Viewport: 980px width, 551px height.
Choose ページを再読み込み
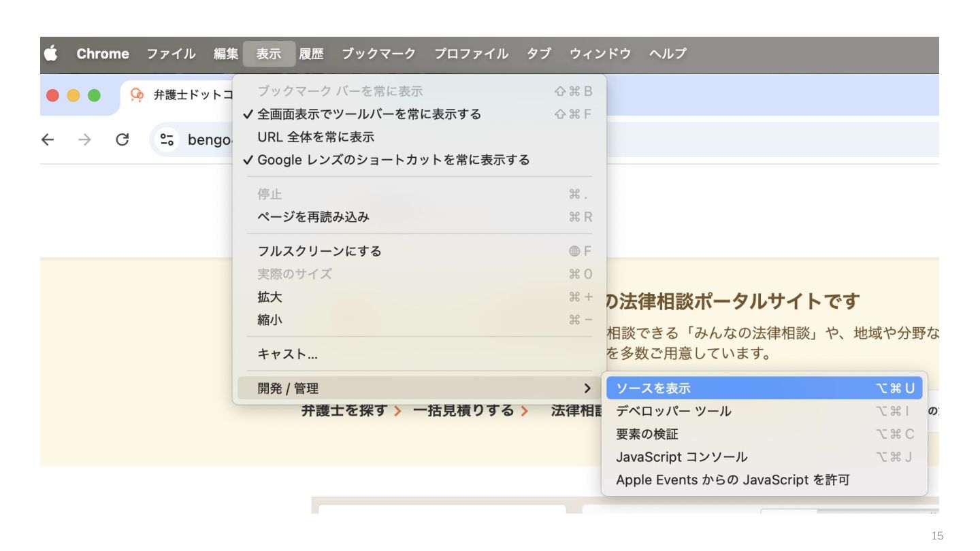419,217
